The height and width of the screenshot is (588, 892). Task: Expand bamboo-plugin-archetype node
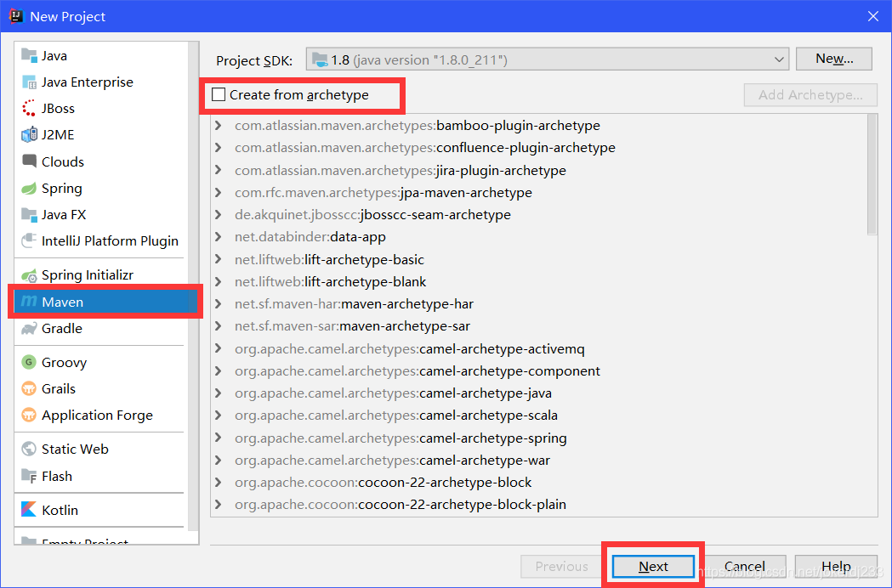[219, 125]
